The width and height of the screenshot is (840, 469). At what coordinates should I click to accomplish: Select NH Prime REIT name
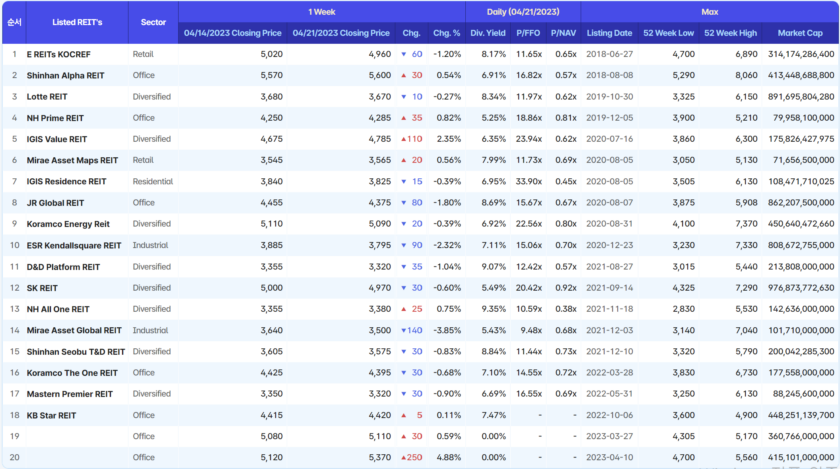coord(55,118)
